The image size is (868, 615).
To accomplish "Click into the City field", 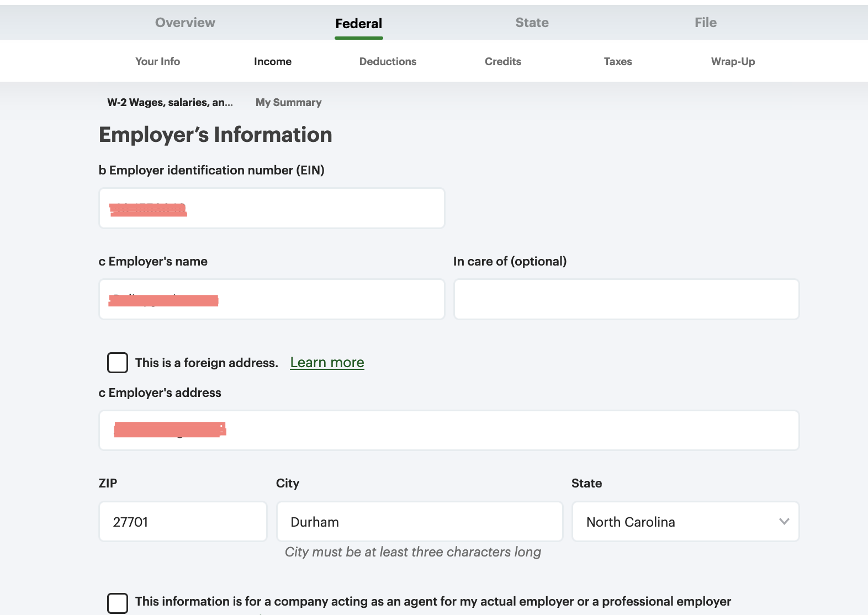I will click(419, 522).
